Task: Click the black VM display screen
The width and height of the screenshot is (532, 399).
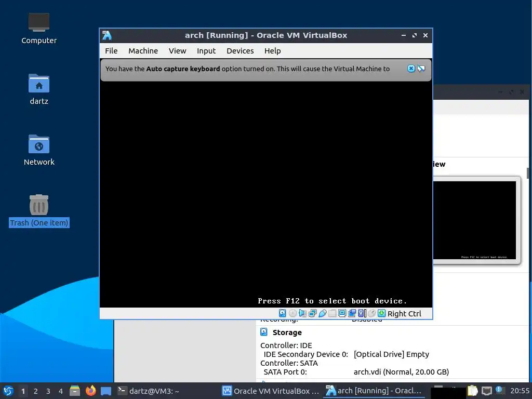Action: point(266,194)
